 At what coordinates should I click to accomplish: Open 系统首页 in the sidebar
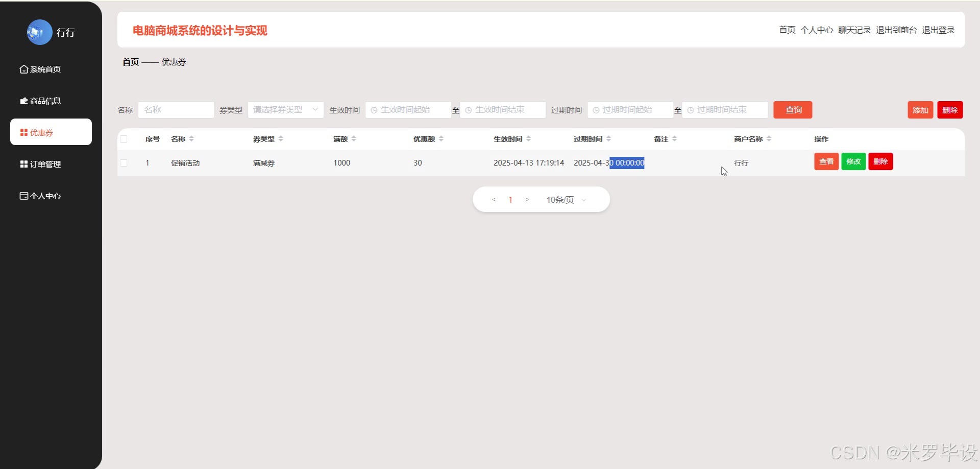tap(51, 69)
